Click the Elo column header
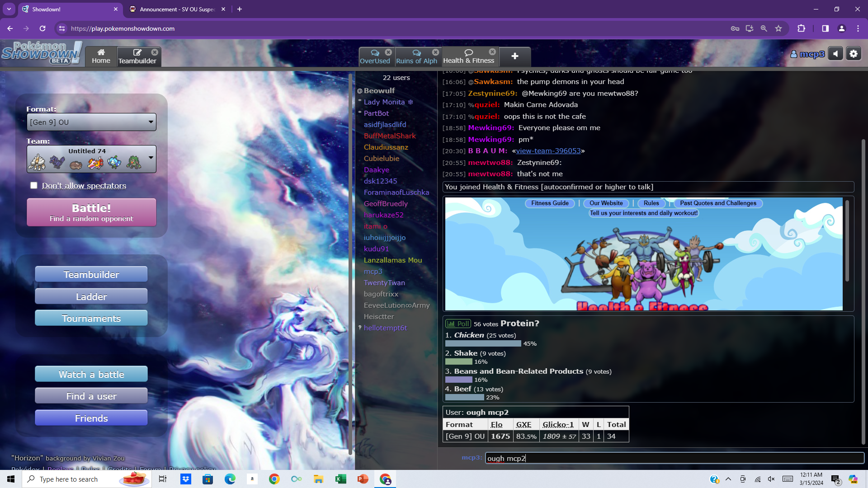868x488 pixels. click(496, 425)
